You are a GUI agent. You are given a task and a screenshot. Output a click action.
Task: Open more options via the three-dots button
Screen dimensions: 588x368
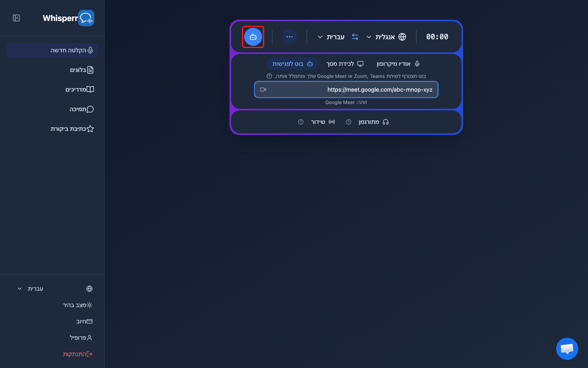coord(290,37)
